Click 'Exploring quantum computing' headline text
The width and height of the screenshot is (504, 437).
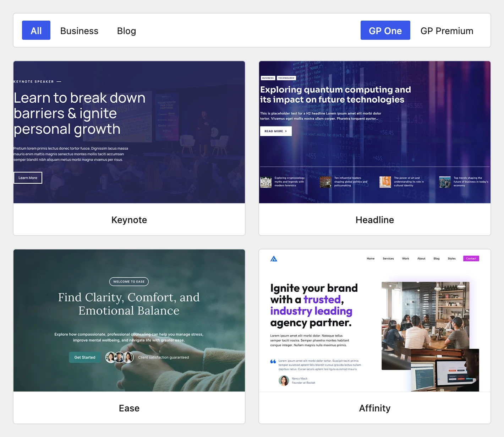pyautogui.click(x=335, y=95)
